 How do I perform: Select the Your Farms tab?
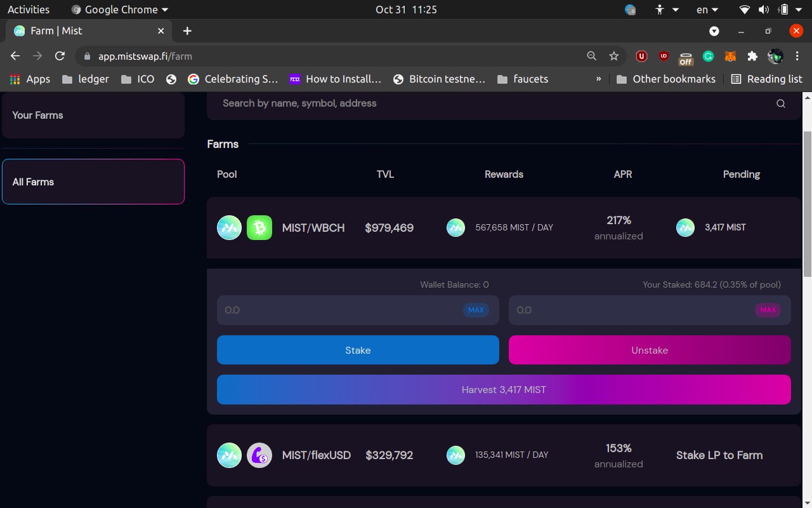coord(93,115)
